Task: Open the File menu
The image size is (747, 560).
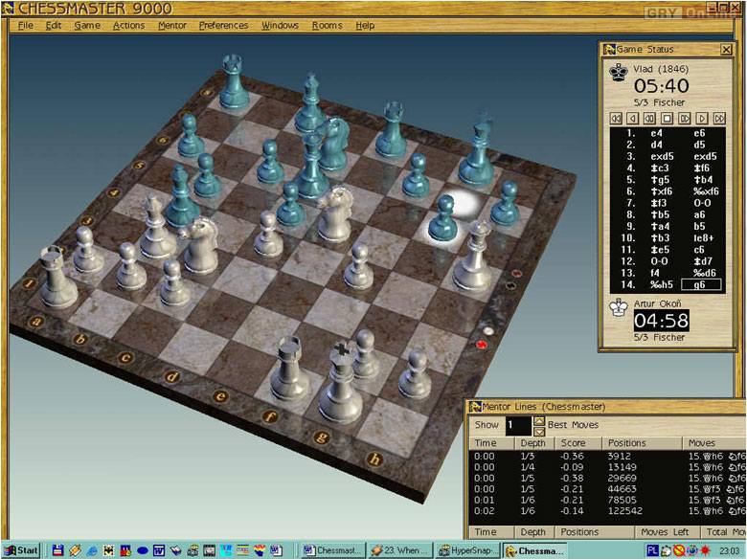Action: (x=25, y=25)
